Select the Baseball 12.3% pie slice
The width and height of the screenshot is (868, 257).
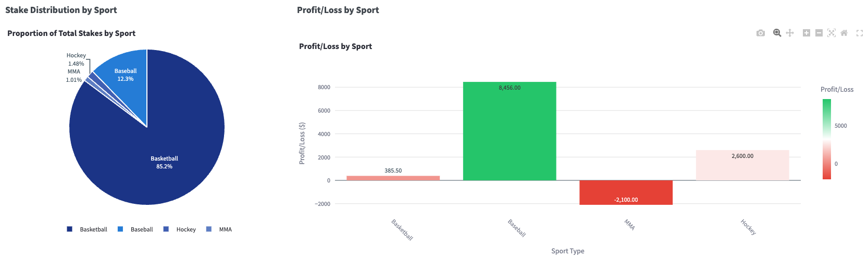[x=125, y=75]
